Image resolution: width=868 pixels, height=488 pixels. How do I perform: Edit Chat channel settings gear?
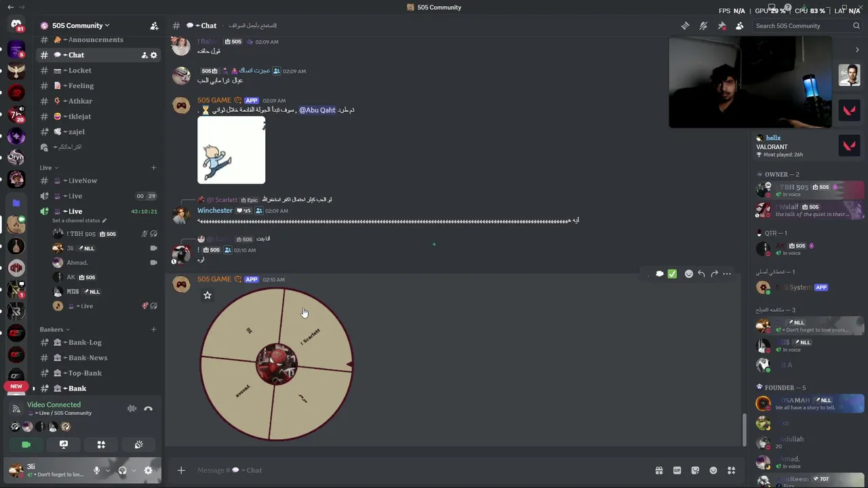[x=154, y=55]
